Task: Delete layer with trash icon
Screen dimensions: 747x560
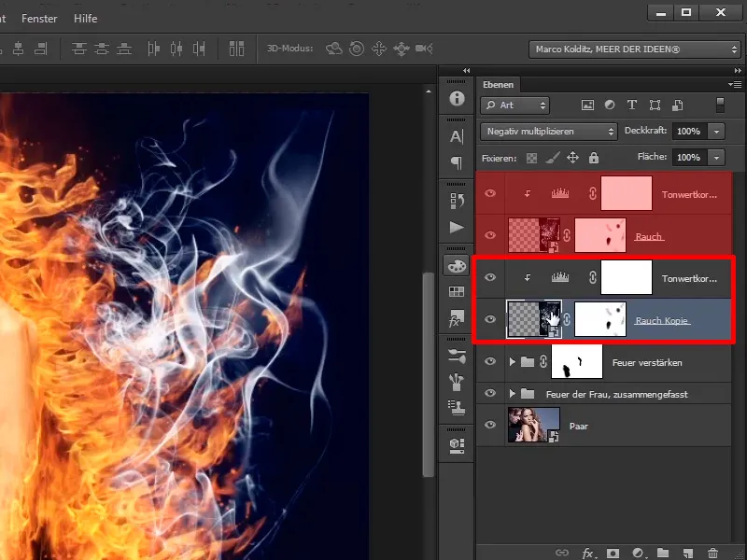Action: [712, 553]
